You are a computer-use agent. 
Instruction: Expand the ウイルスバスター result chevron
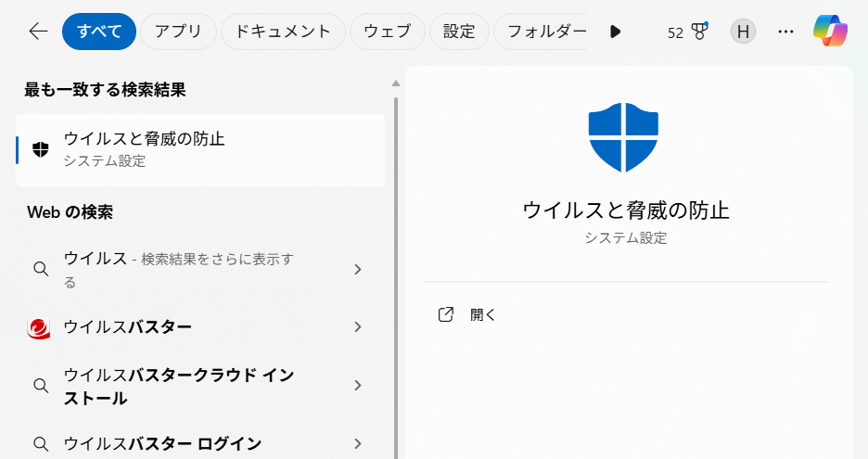[x=358, y=327]
